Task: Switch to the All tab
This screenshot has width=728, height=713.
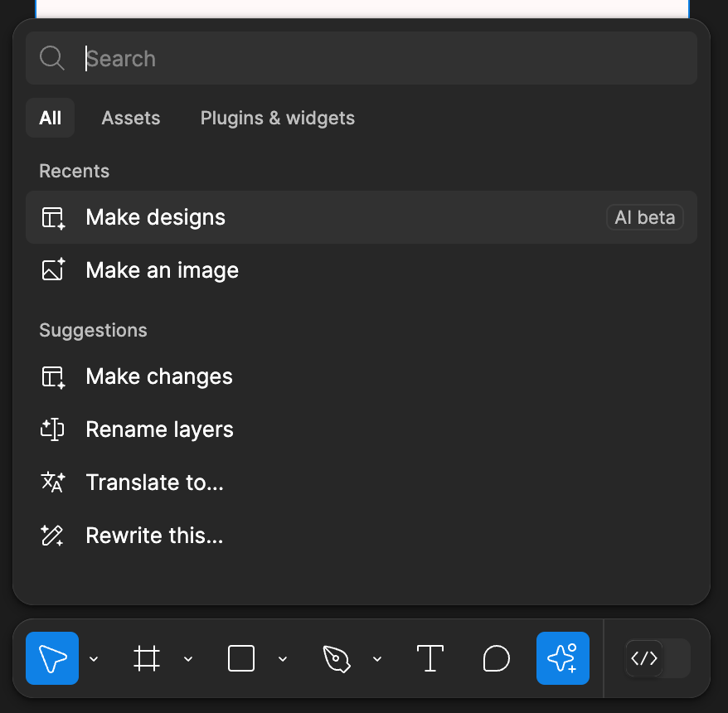Action: [50, 118]
